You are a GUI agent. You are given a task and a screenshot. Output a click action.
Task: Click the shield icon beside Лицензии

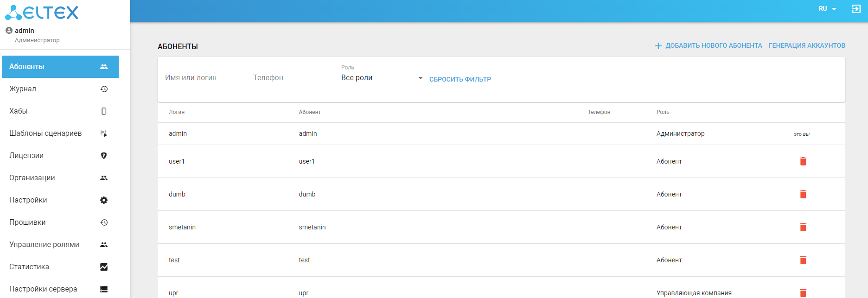pos(104,156)
